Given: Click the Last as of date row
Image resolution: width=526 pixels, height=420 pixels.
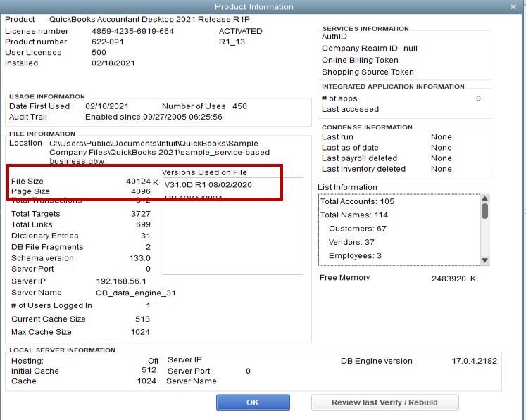Looking at the screenshot, I should click(x=387, y=148).
